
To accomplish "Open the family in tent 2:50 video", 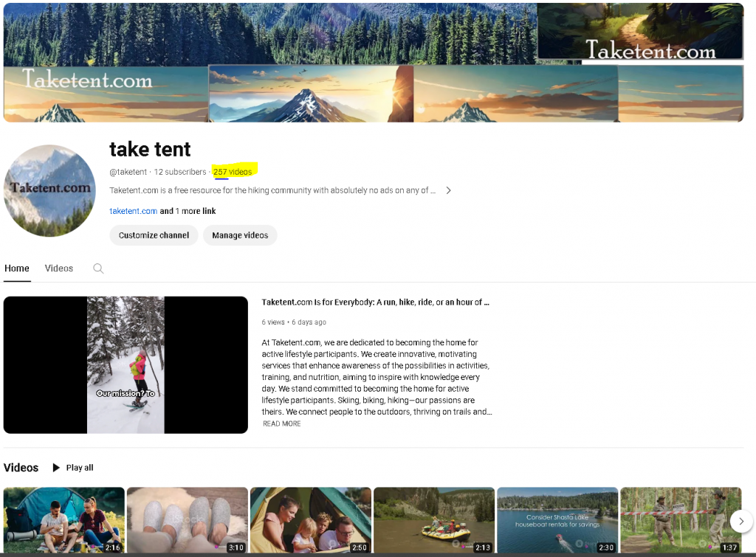I will [x=311, y=520].
